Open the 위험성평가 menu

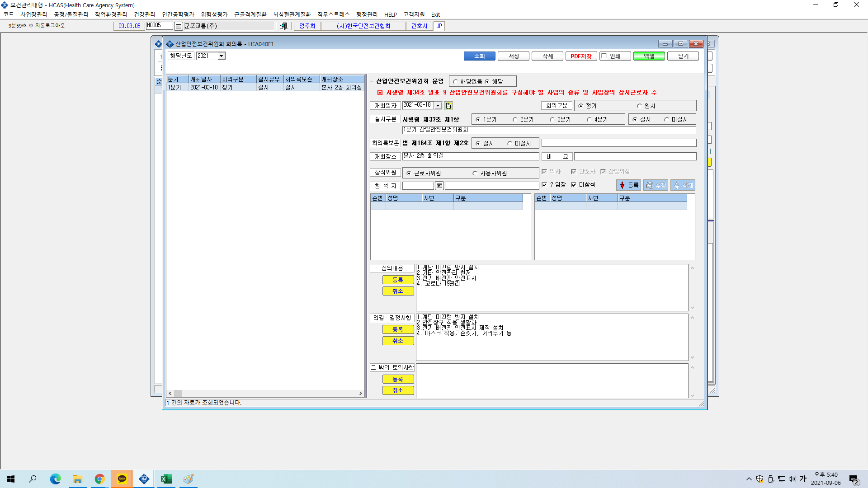[214, 14]
